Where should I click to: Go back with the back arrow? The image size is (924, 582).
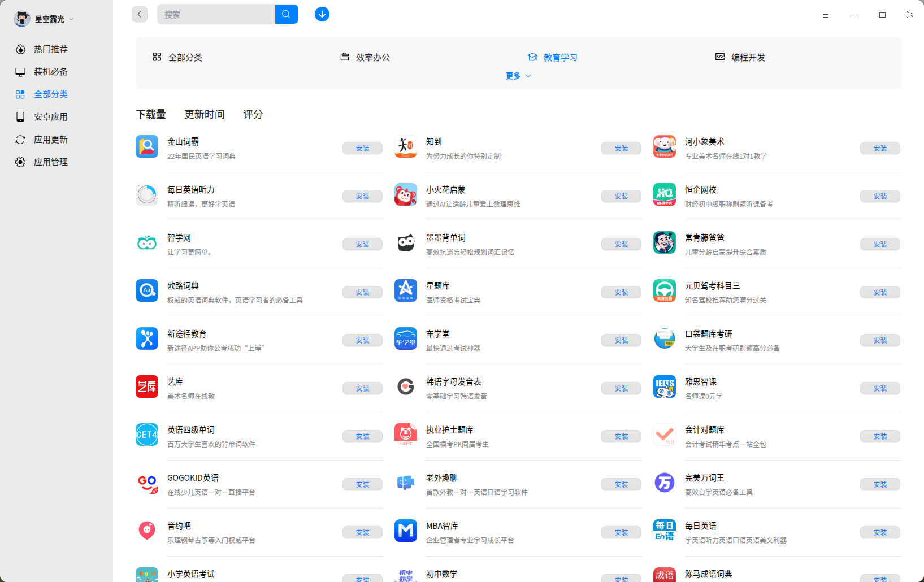pos(140,14)
